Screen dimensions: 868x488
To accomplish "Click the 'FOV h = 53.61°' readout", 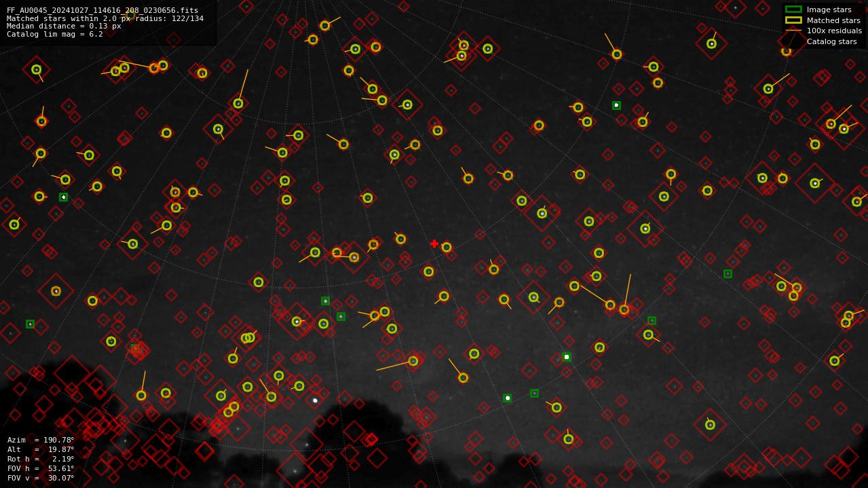I will click(x=41, y=468).
